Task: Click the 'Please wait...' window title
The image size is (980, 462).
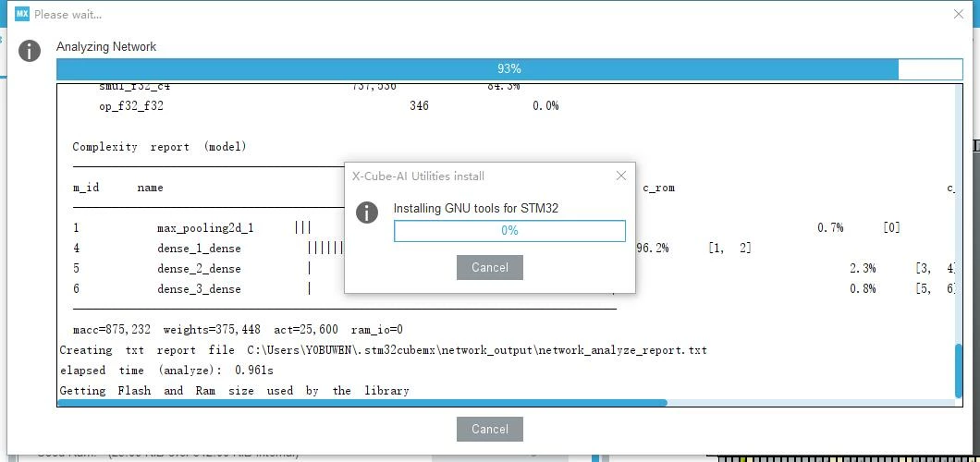Action: pyautogui.click(x=68, y=15)
